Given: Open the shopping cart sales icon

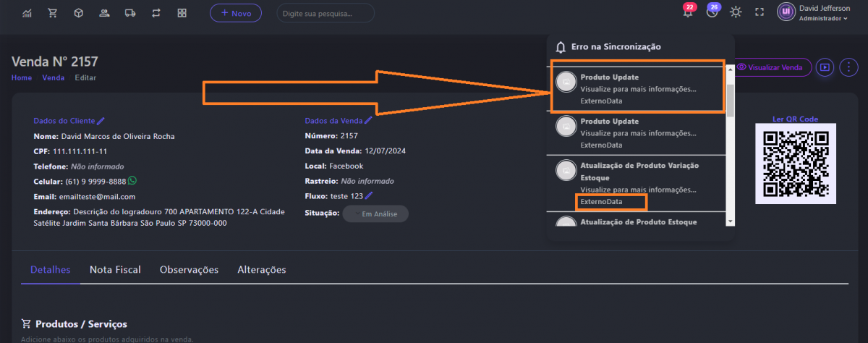Looking at the screenshot, I should tap(53, 13).
